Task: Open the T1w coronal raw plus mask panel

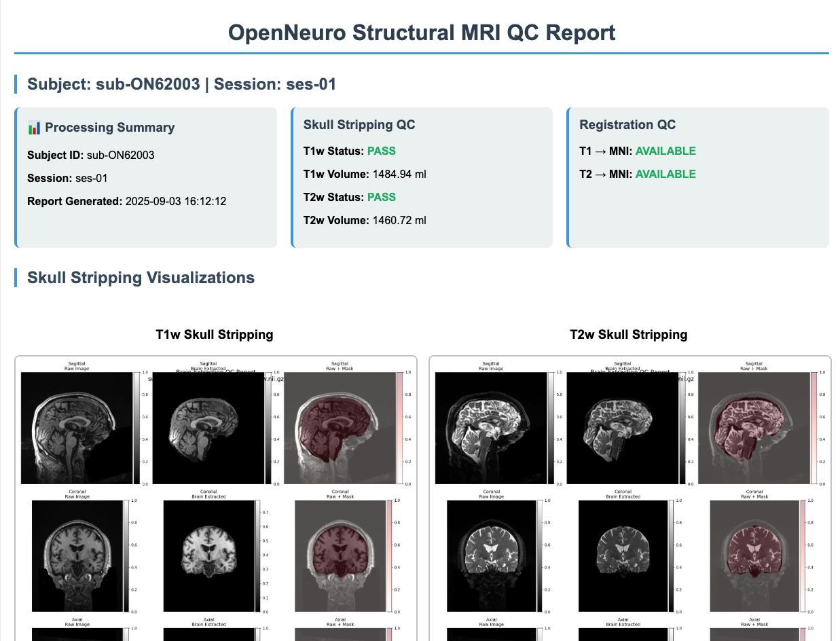Action: [x=340, y=556]
